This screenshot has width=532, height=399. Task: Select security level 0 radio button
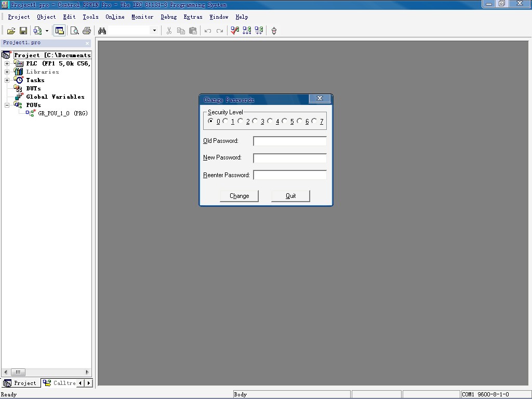210,121
